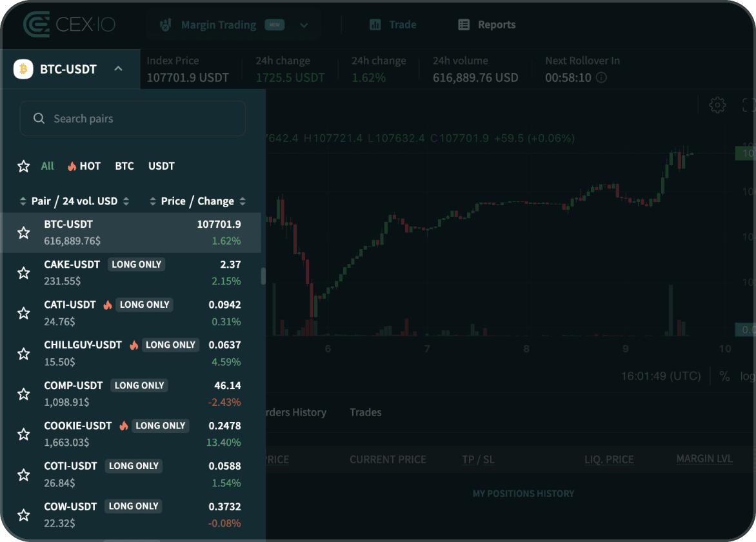Select the USDT filter tab
Viewport: 756px width, 542px height.
tap(161, 166)
